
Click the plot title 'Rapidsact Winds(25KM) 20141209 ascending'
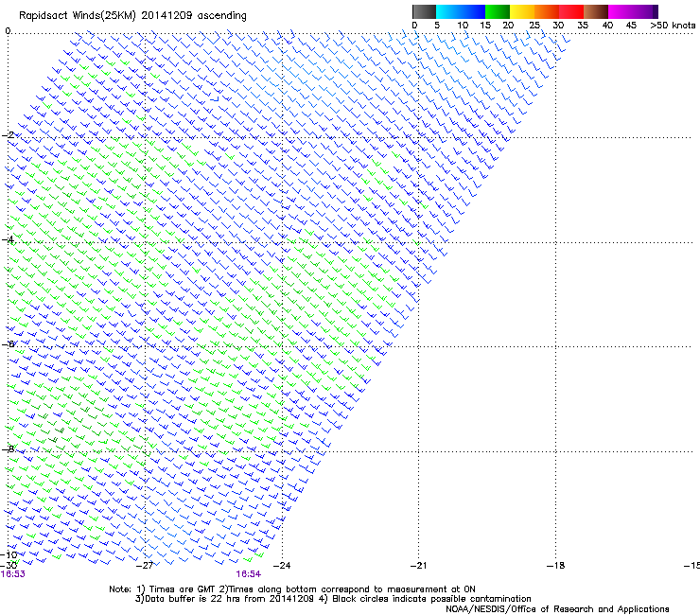click(132, 15)
